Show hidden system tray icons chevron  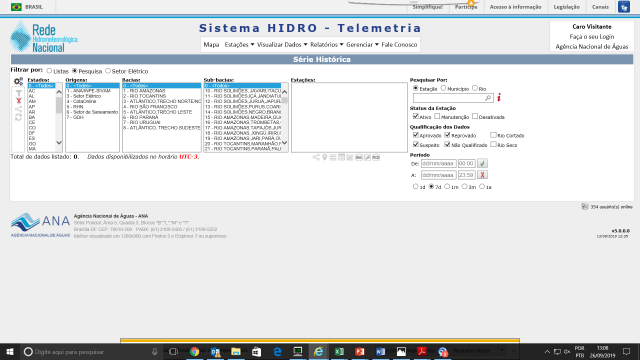coord(547,351)
